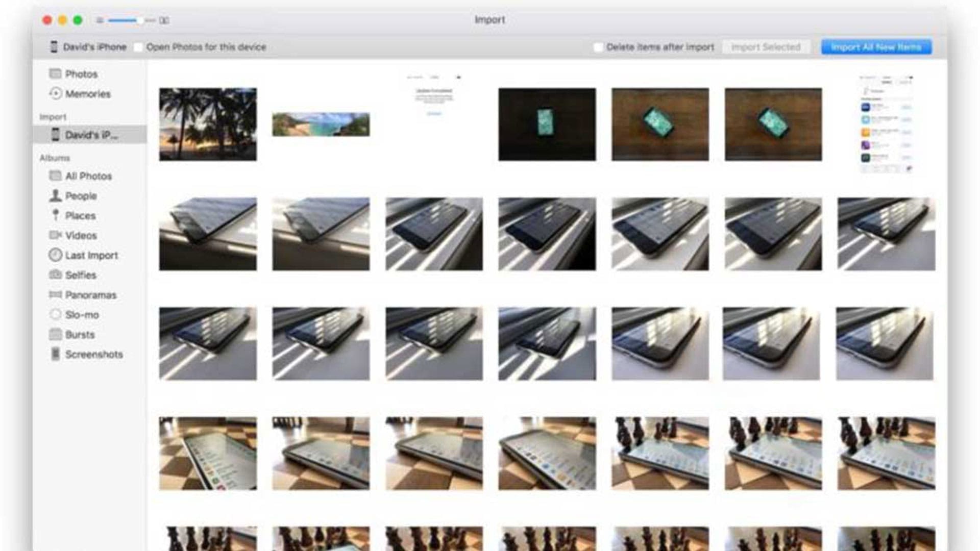Open the Videos album icon
The image size is (980, 551).
point(55,235)
